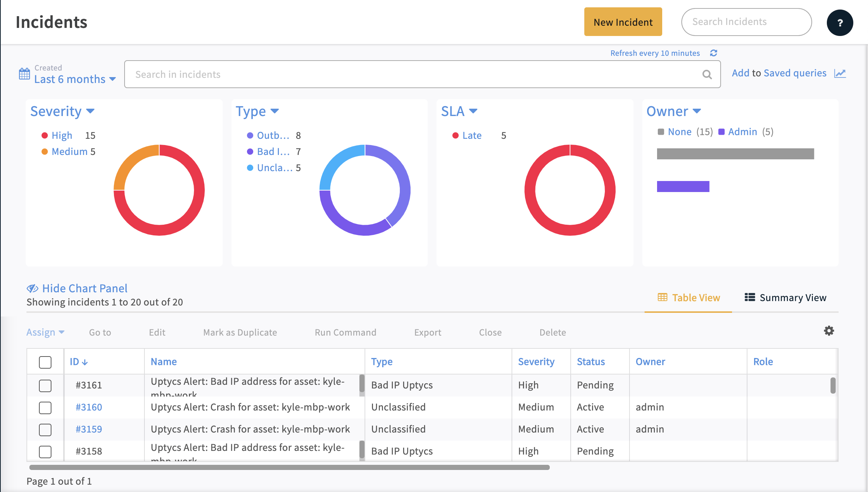The image size is (868, 492).
Task: Open incident #3159 link
Action: tap(88, 429)
